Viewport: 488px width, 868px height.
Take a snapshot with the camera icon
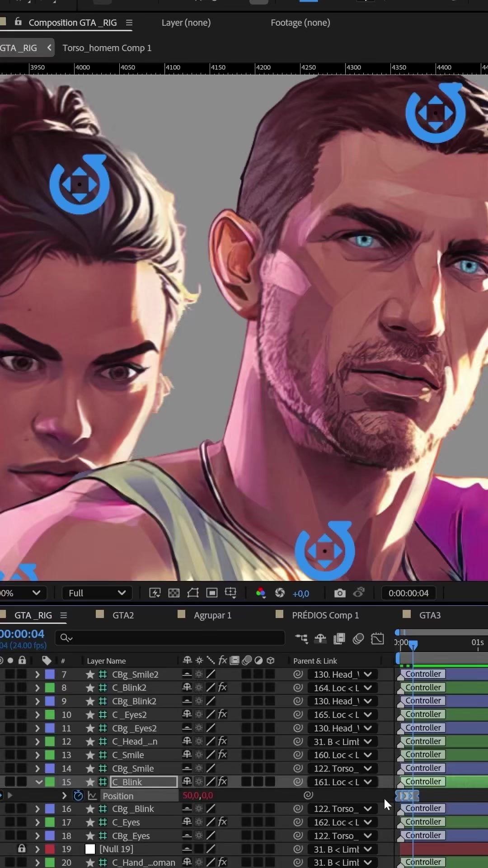(340, 593)
